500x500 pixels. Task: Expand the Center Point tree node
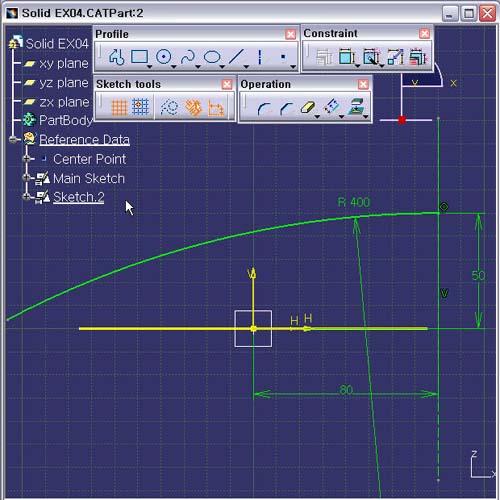click(x=27, y=159)
